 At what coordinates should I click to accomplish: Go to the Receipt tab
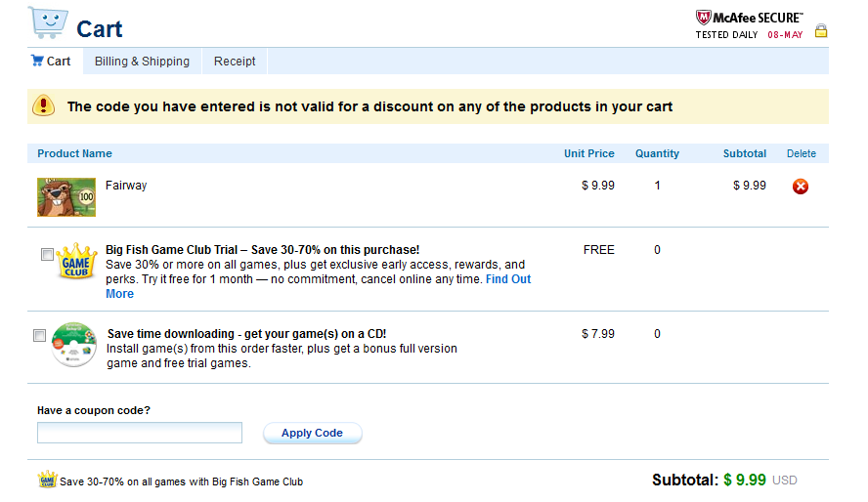235,62
